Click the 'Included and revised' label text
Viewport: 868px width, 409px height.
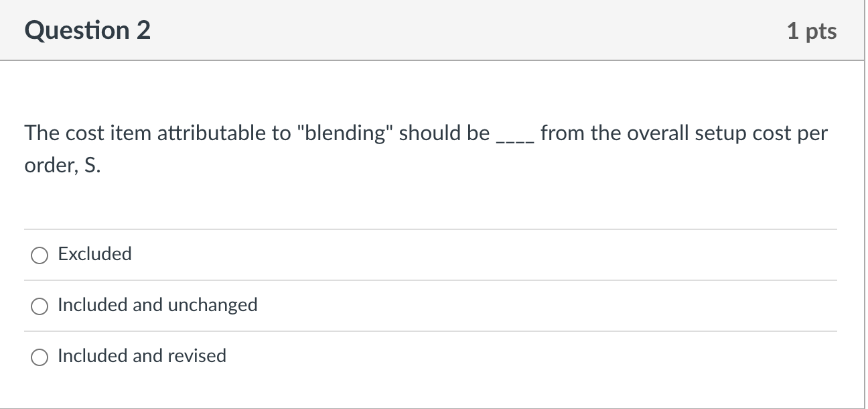[141, 356]
